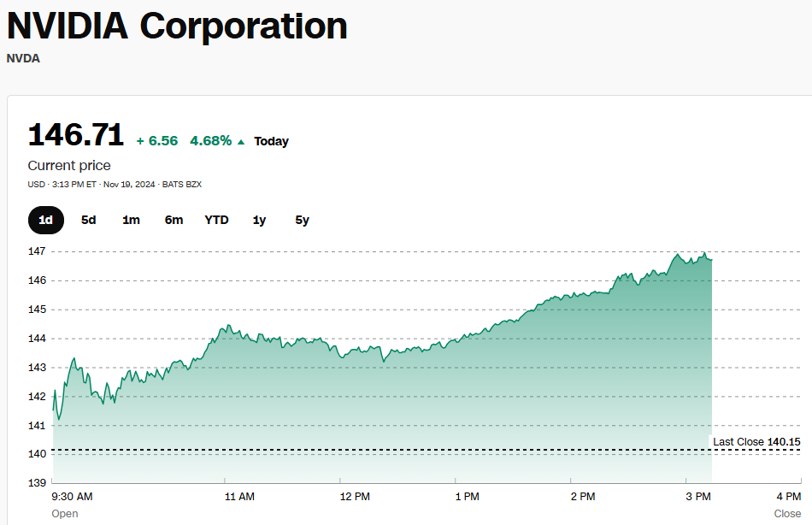Click the 146.71 current price figure
The height and width of the screenshot is (525, 812).
tap(75, 135)
